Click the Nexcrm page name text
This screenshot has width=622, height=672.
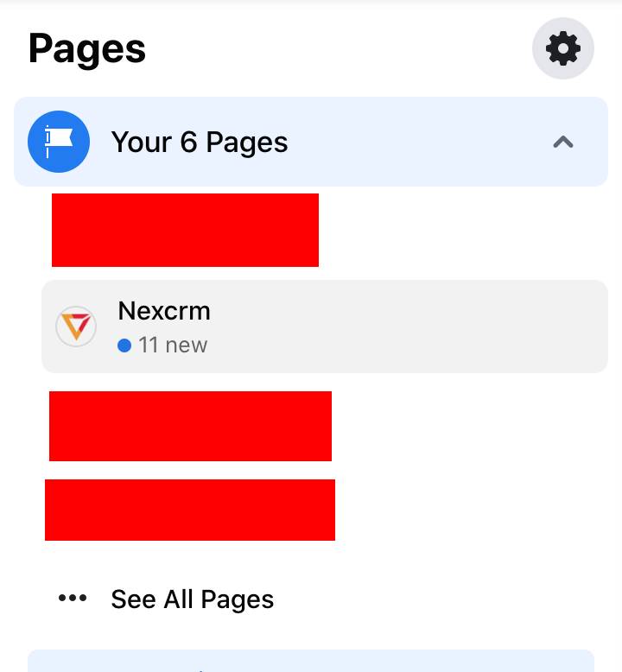[164, 311]
